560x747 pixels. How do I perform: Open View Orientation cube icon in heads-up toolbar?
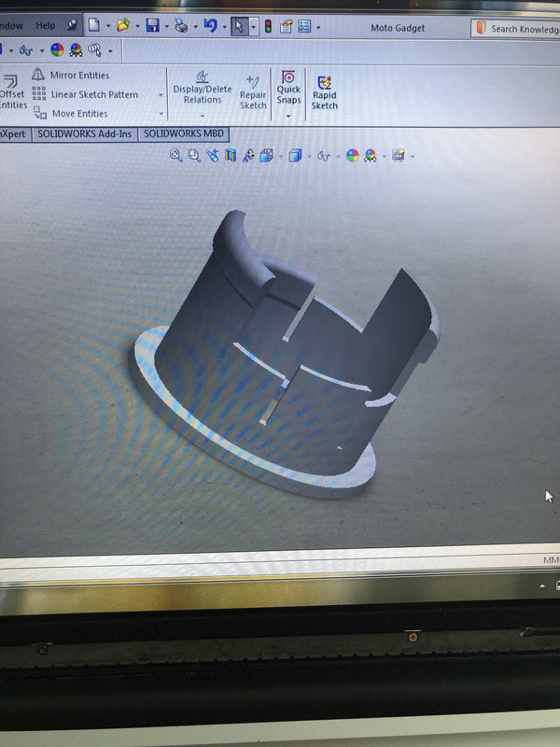267,155
